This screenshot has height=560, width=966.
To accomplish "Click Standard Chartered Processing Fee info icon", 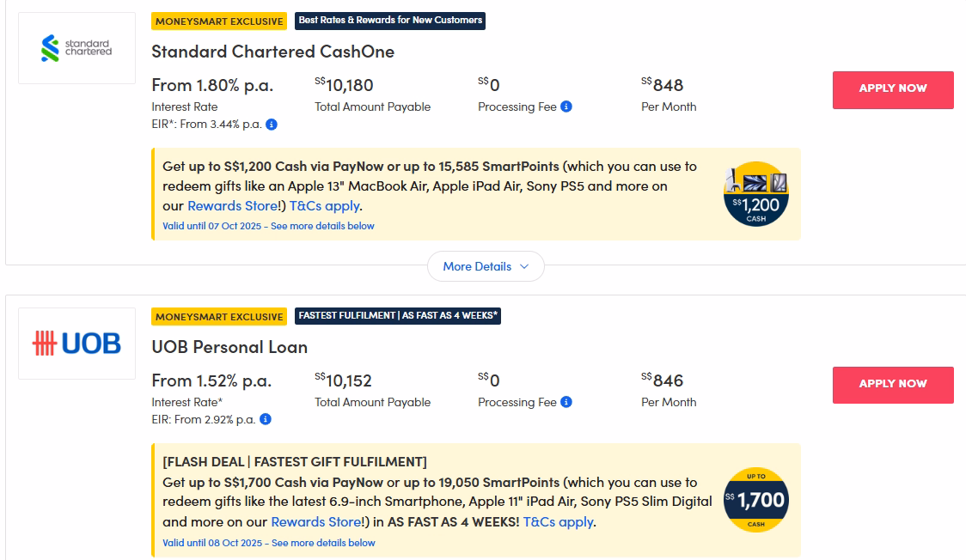I will pyautogui.click(x=566, y=107).
